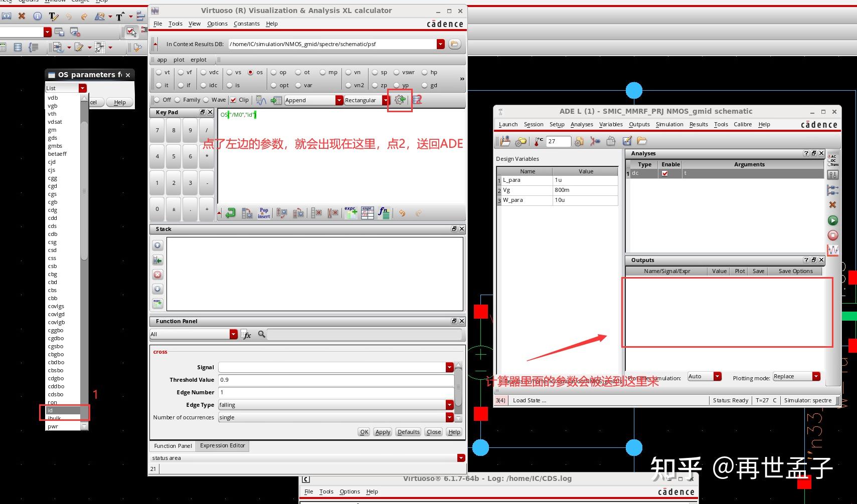Click the Pop & insert icon

pyautogui.click(x=264, y=213)
